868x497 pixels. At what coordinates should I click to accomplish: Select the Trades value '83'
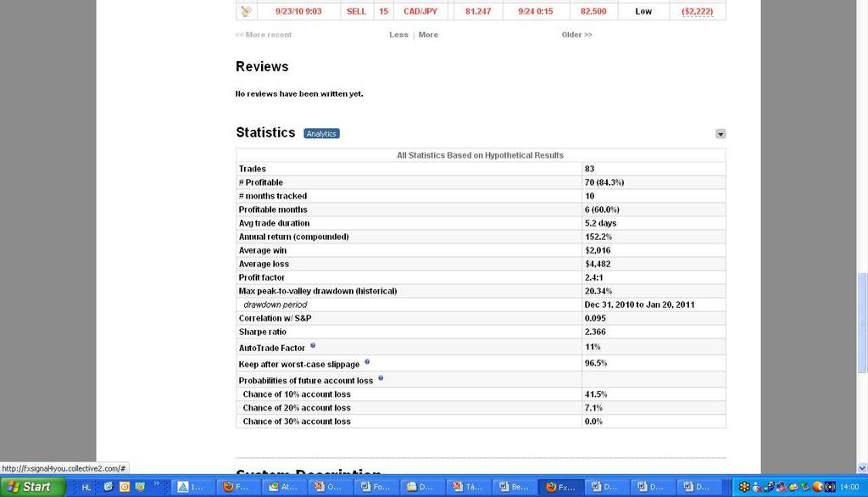[590, 169]
